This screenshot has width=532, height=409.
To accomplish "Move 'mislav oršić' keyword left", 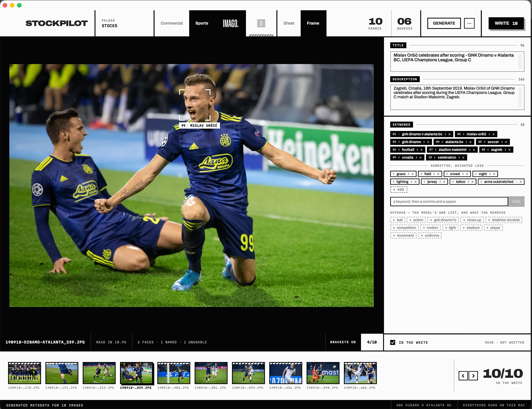I will pos(464,134).
